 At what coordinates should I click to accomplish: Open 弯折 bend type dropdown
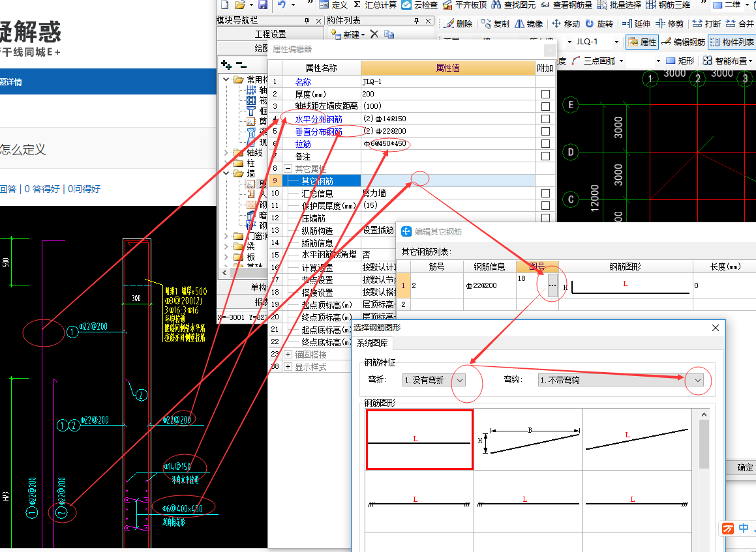460,380
